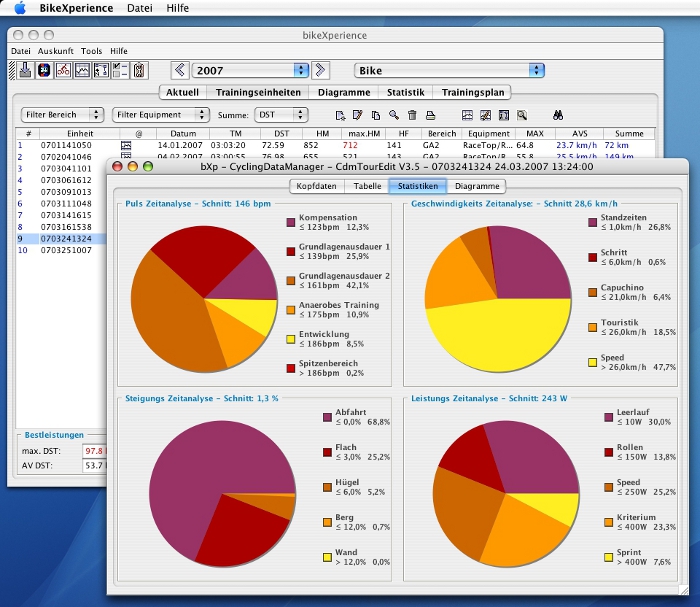Click the trash delete icon
Image resolution: width=700 pixels, height=607 pixels.
tap(412, 115)
